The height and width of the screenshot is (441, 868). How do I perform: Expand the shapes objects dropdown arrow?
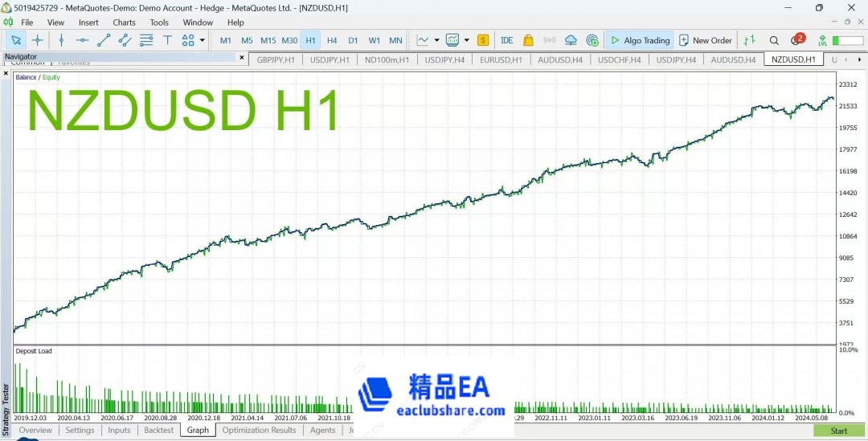(x=202, y=40)
